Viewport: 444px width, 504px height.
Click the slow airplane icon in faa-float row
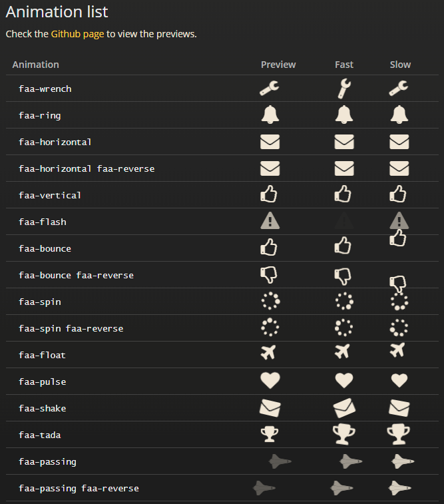pos(397,350)
